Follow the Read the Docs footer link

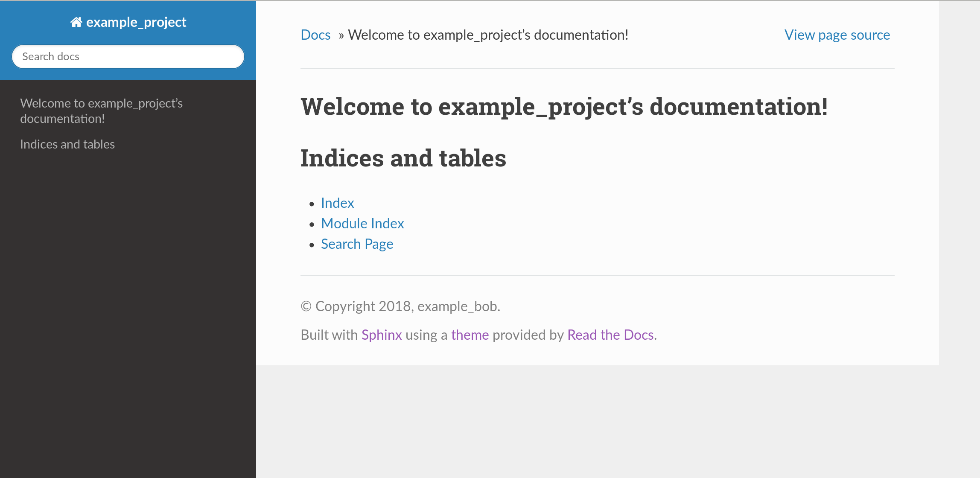click(610, 335)
